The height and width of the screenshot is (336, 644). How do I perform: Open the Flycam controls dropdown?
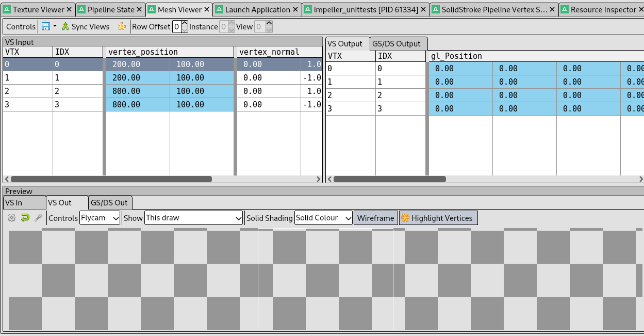(x=100, y=218)
